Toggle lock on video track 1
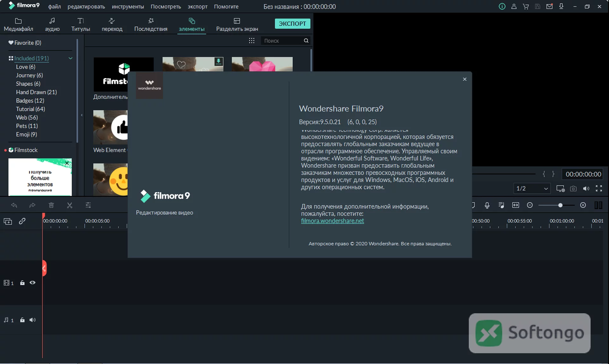 [22, 283]
